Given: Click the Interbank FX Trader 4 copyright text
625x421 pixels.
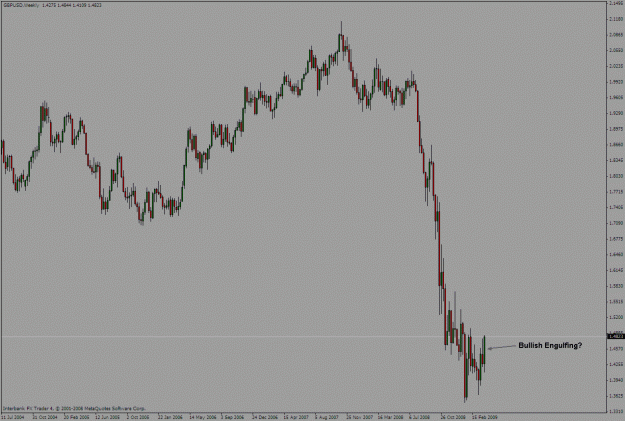Looking at the screenshot, I should [74, 408].
